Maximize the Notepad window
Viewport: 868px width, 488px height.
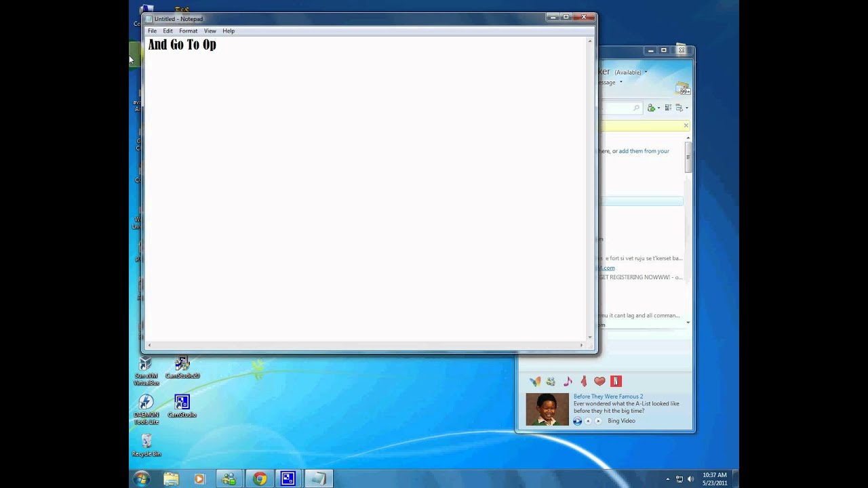566,17
